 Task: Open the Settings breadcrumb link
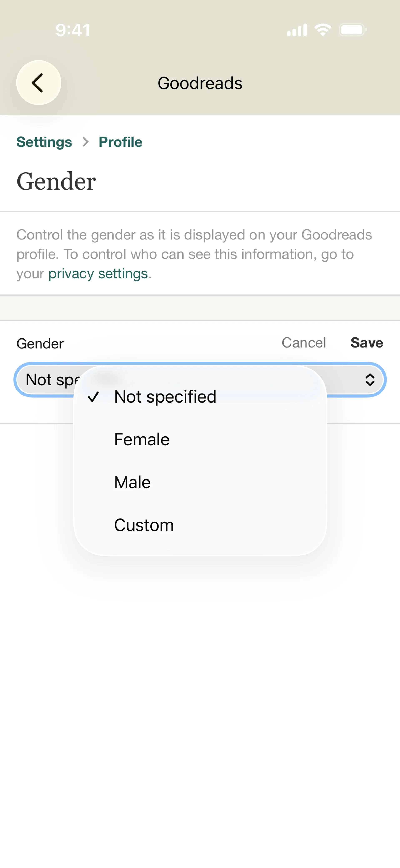pos(44,142)
